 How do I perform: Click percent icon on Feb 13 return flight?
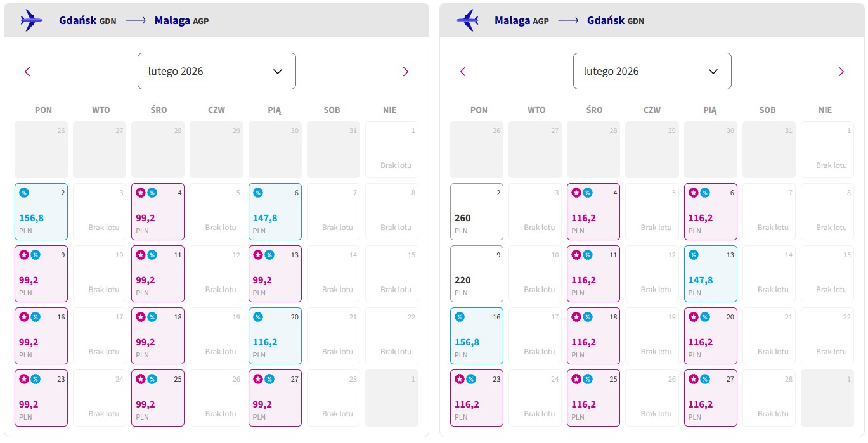point(693,255)
